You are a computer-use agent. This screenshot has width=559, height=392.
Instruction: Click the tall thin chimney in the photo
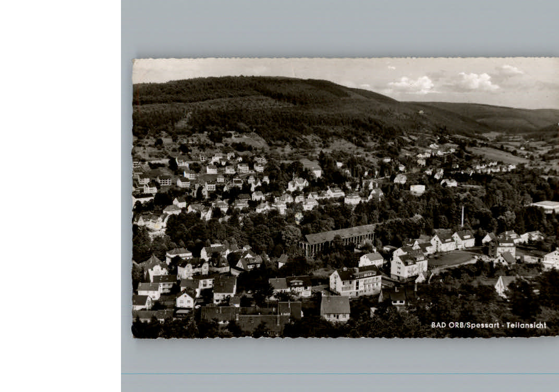tap(462, 216)
